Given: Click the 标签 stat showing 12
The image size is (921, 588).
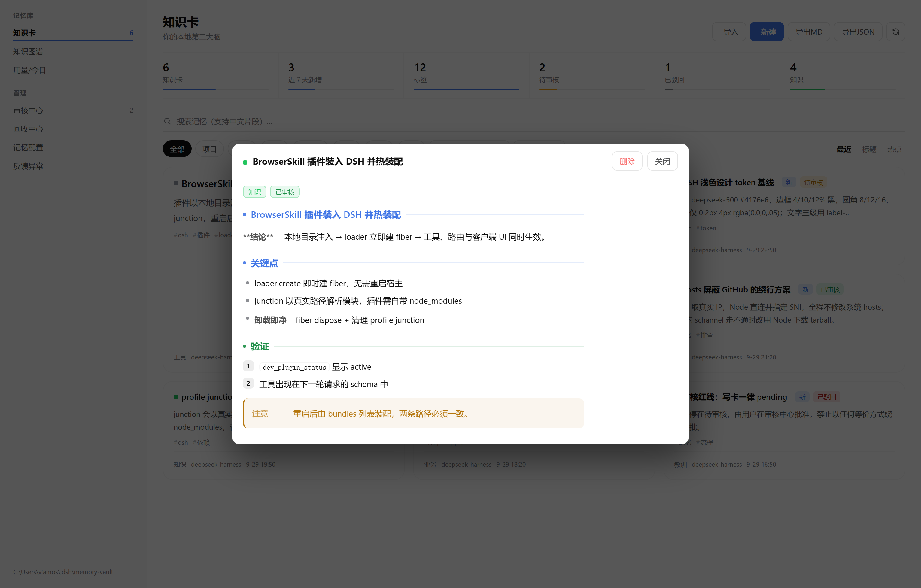Looking at the screenshot, I should 466,76.
